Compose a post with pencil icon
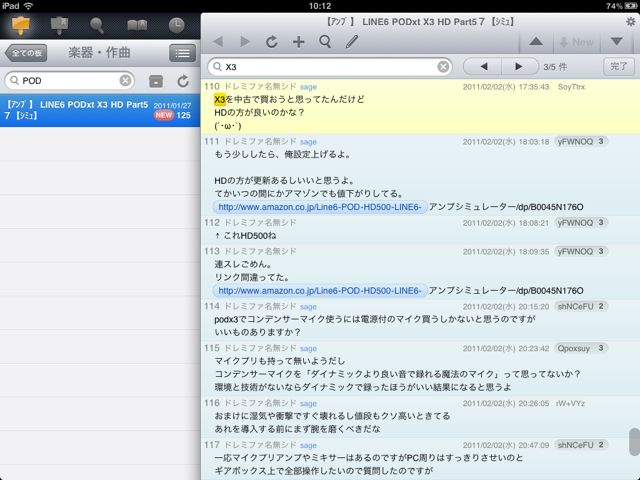This screenshot has width=640, height=480. coord(352,42)
